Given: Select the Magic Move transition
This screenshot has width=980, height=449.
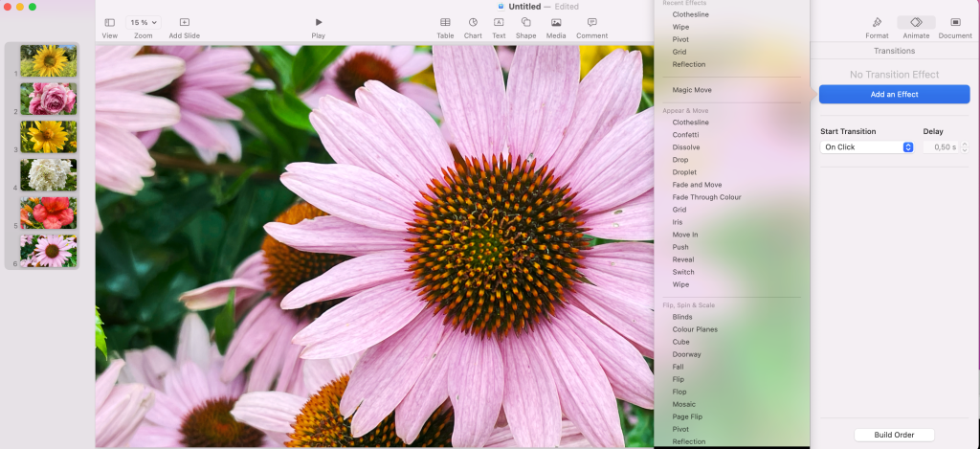Looking at the screenshot, I should tap(692, 90).
